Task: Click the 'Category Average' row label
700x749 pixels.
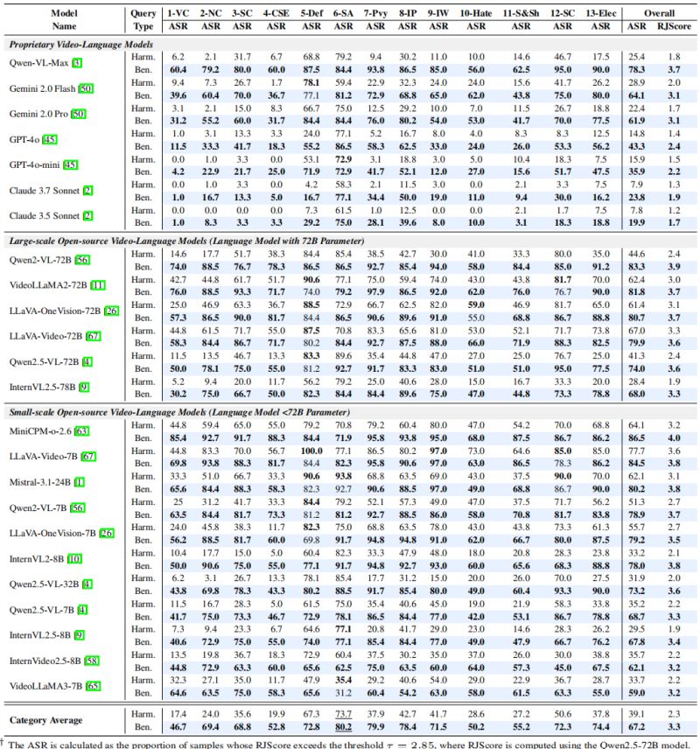Action: coord(45,720)
